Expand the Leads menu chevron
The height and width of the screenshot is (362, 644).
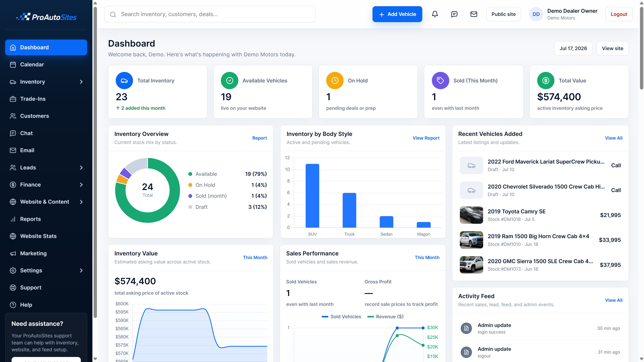click(81, 168)
